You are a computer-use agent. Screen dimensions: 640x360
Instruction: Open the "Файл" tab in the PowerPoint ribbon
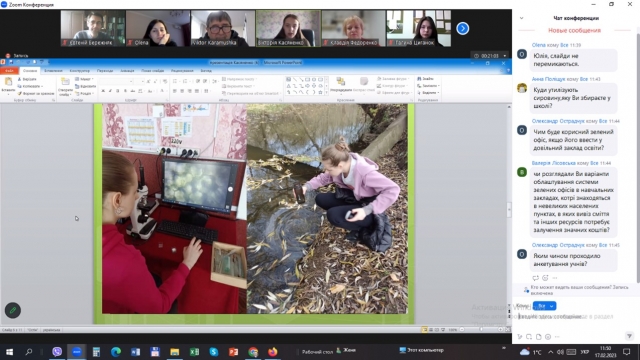(9, 71)
